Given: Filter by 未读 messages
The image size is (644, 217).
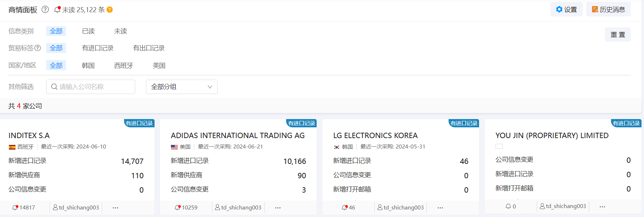Looking at the screenshot, I should [120, 31].
